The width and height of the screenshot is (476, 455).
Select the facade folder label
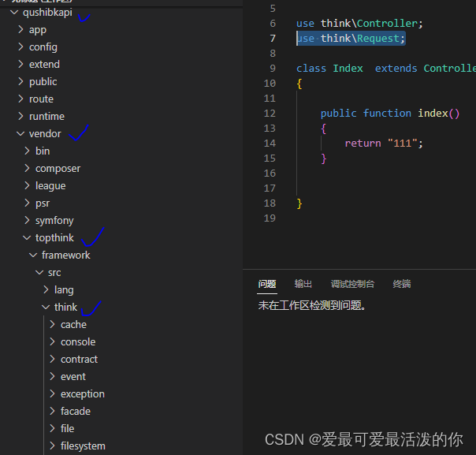pyautogui.click(x=76, y=411)
